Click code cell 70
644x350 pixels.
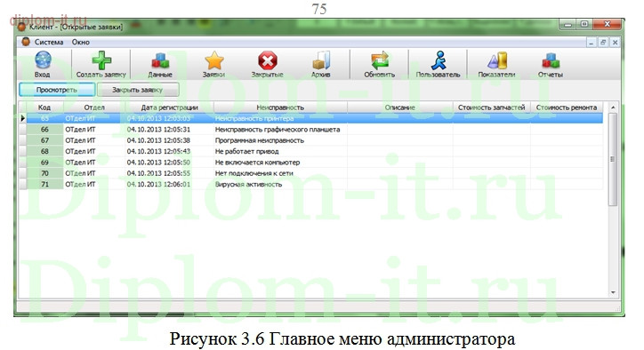click(44, 173)
